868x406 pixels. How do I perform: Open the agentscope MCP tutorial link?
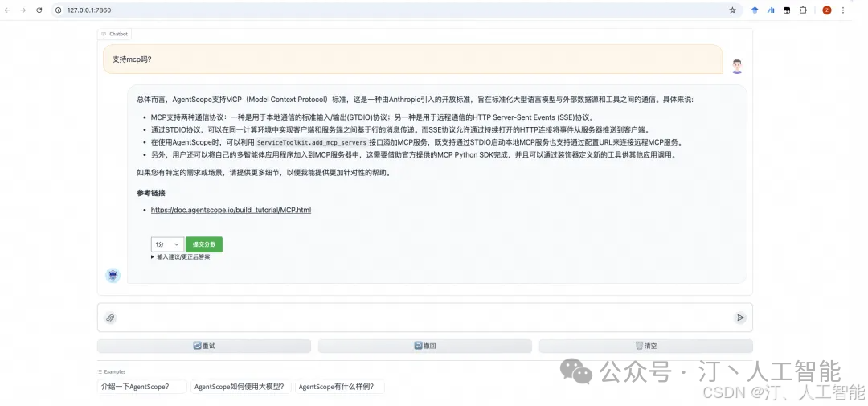tap(231, 210)
